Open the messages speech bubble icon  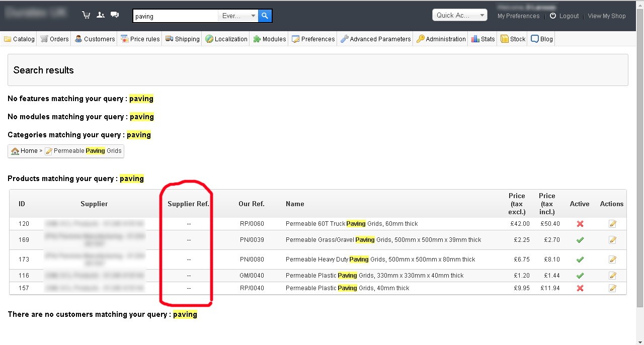tap(115, 15)
